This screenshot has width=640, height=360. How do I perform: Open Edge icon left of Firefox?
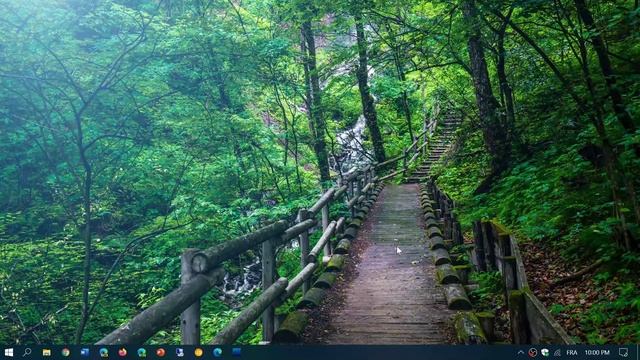[104, 352]
